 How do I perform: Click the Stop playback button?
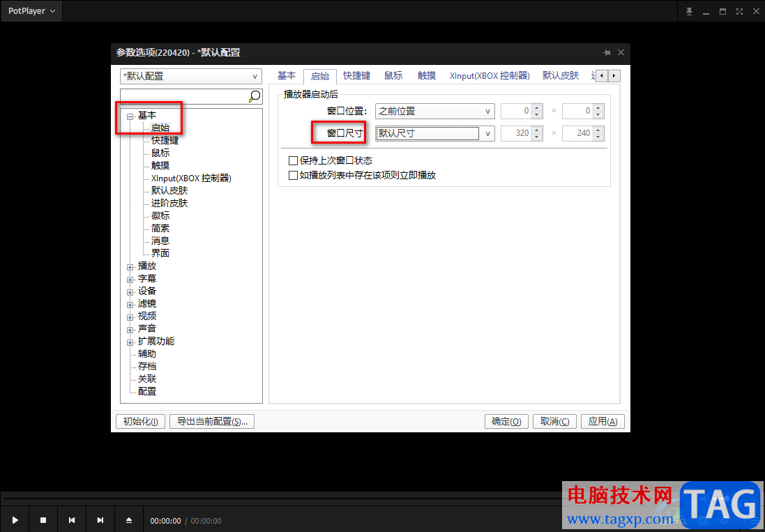click(x=43, y=520)
